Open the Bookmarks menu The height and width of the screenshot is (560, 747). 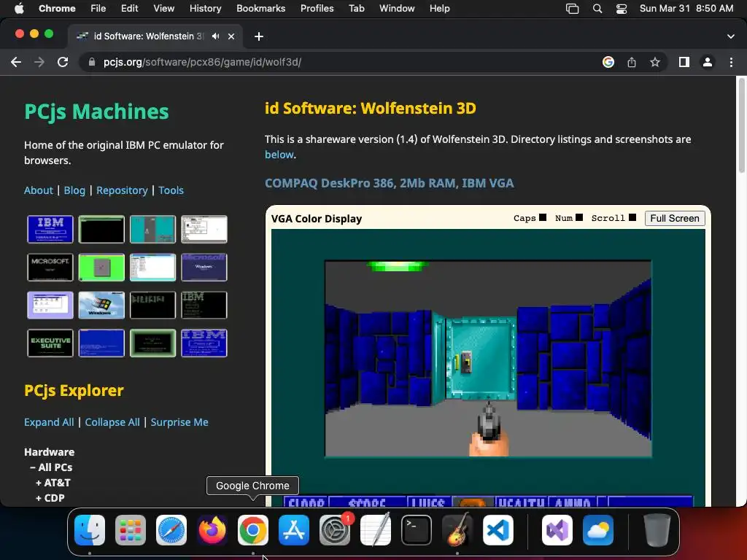click(x=260, y=9)
